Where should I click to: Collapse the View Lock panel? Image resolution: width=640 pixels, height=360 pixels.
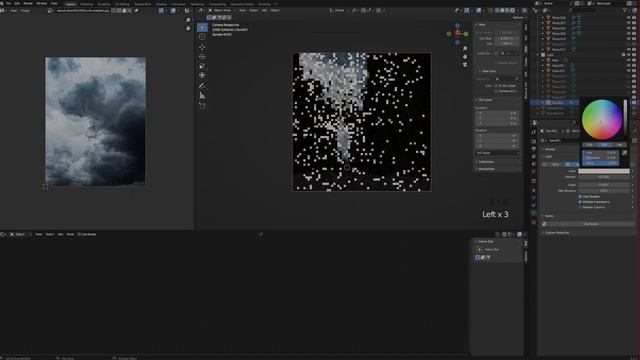[487, 71]
